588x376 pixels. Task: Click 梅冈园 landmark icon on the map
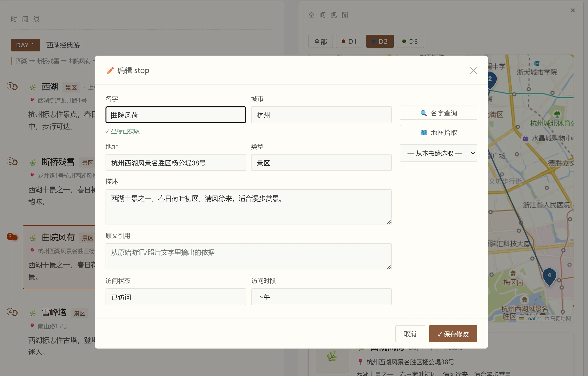tap(513, 273)
